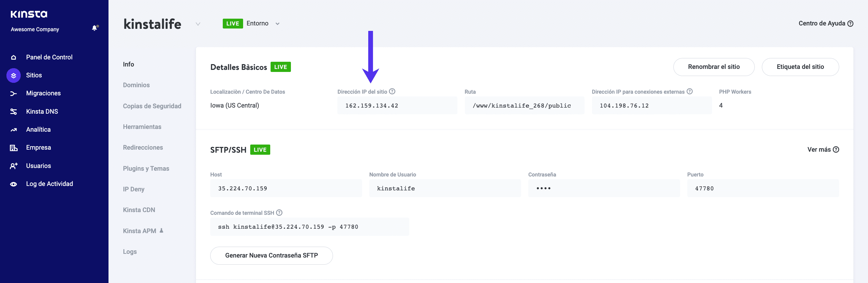
Task: Open Copias de Seguridad tab
Action: 152,106
